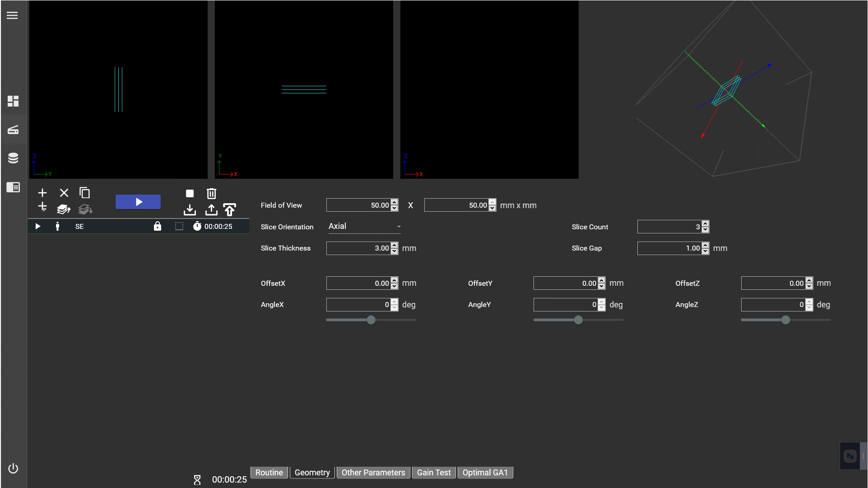868x488 pixels.
Task: Click the AngleX slider handle
Action: [371, 320]
